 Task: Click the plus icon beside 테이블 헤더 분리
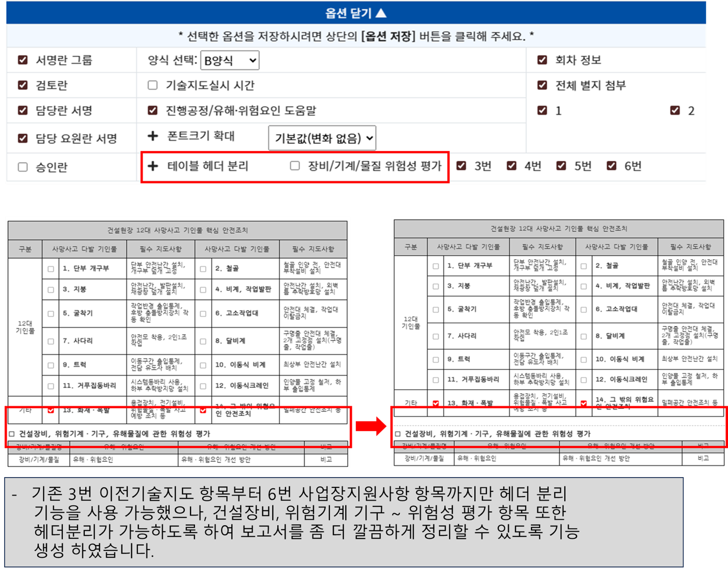point(153,166)
